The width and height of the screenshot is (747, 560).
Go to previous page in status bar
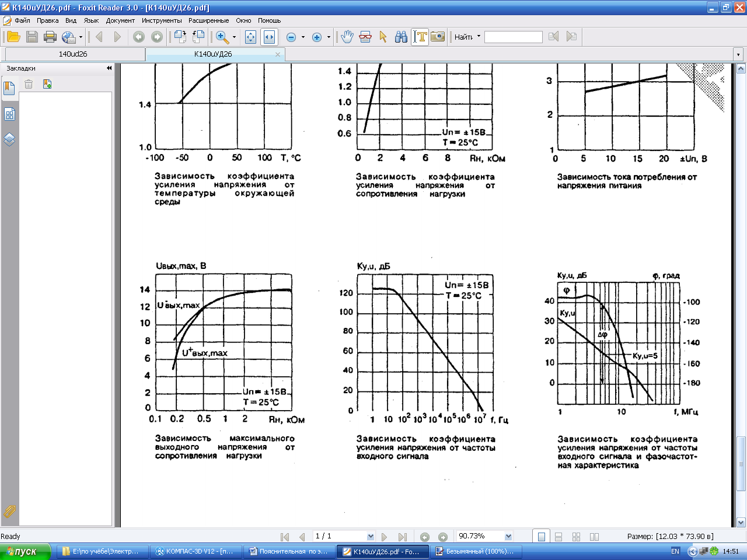point(302,537)
